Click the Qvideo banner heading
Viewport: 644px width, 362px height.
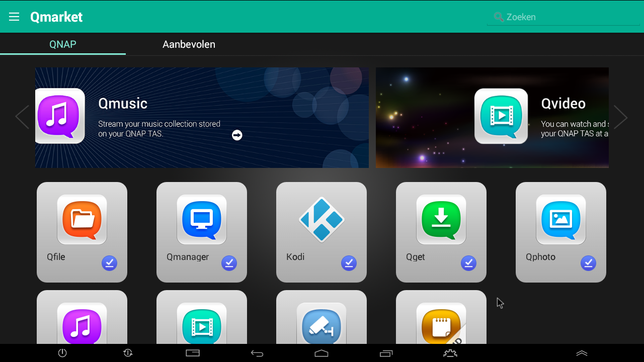pyautogui.click(x=563, y=104)
